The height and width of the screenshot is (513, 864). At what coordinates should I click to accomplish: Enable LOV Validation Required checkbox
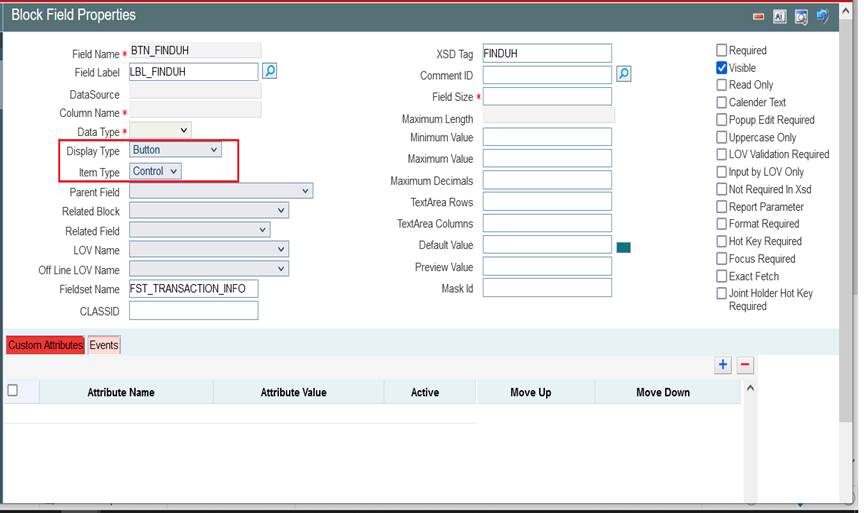point(721,154)
